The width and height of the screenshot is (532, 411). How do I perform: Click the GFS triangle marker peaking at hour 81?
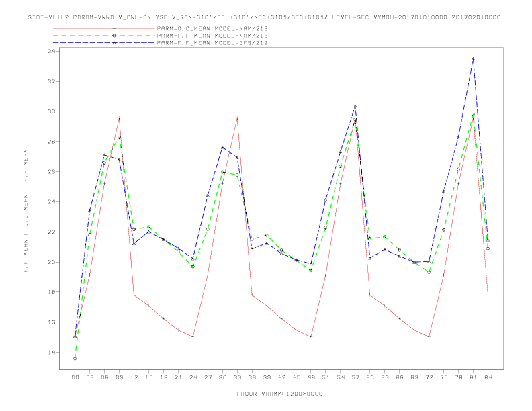click(x=474, y=58)
